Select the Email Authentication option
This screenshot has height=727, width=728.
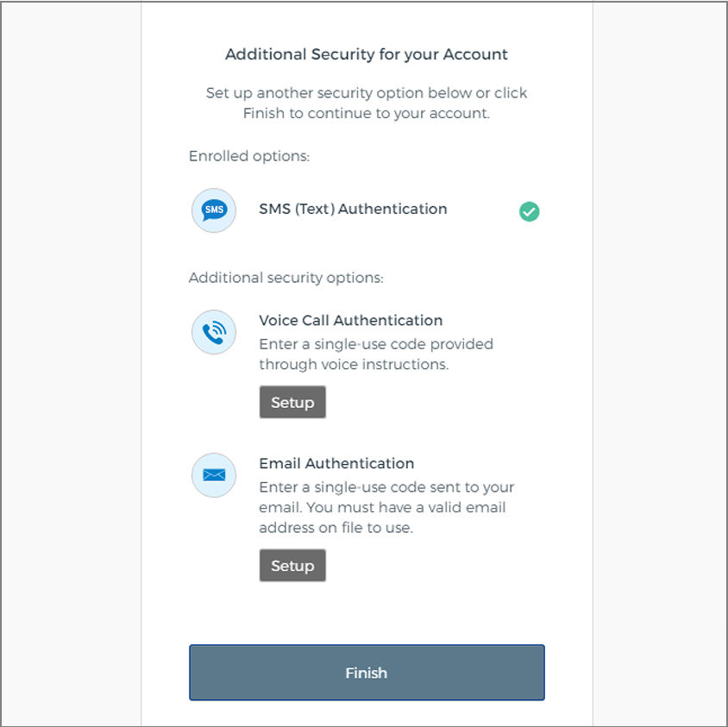point(336,463)
